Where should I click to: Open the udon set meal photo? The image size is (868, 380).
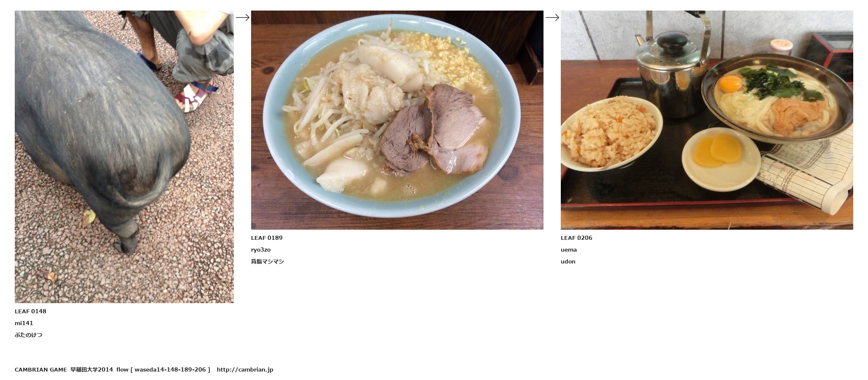click(707, 120)
